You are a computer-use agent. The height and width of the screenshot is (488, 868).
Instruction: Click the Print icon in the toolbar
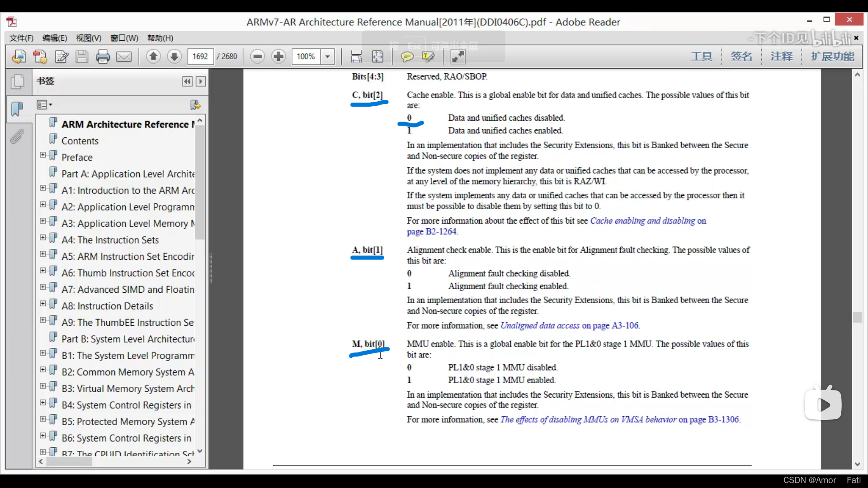click(103, 56)
